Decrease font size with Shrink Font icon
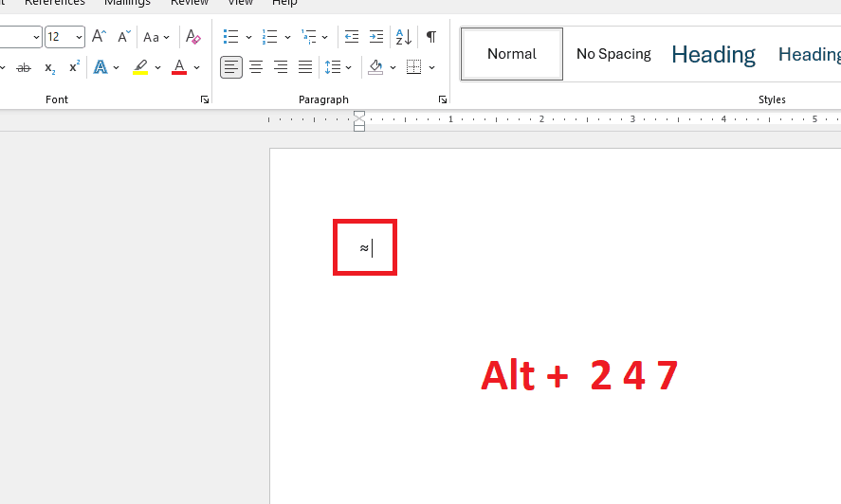Screen dimensions: 841x504 124,36
